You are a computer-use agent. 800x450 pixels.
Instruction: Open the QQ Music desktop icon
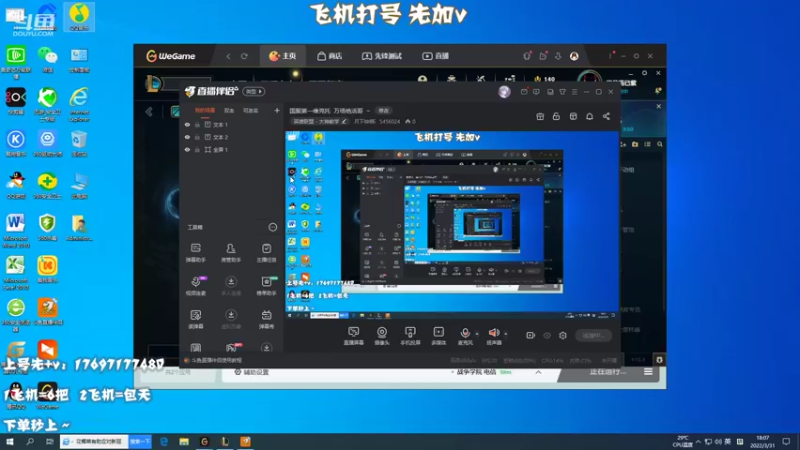79,17
